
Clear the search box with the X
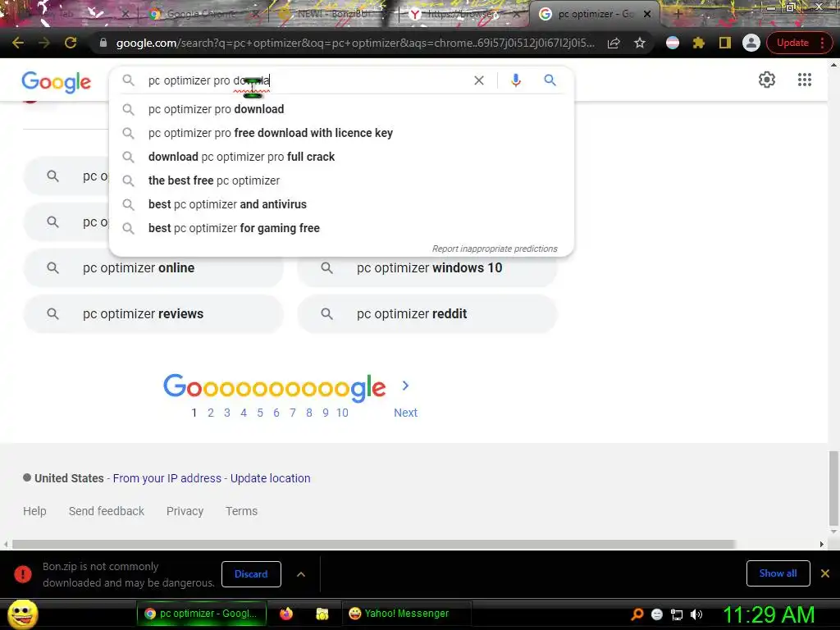click(479, 80)
